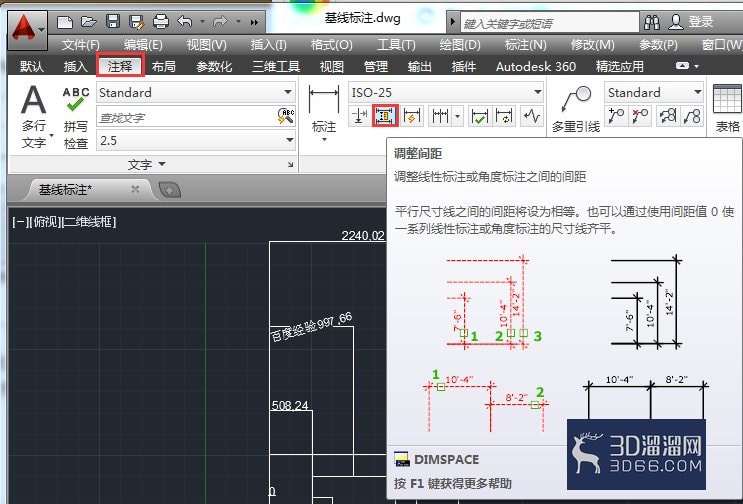Viewport: 743px width, 504px height.
Task: Click the 多行文字 multiline text tool
Action: 34,117
